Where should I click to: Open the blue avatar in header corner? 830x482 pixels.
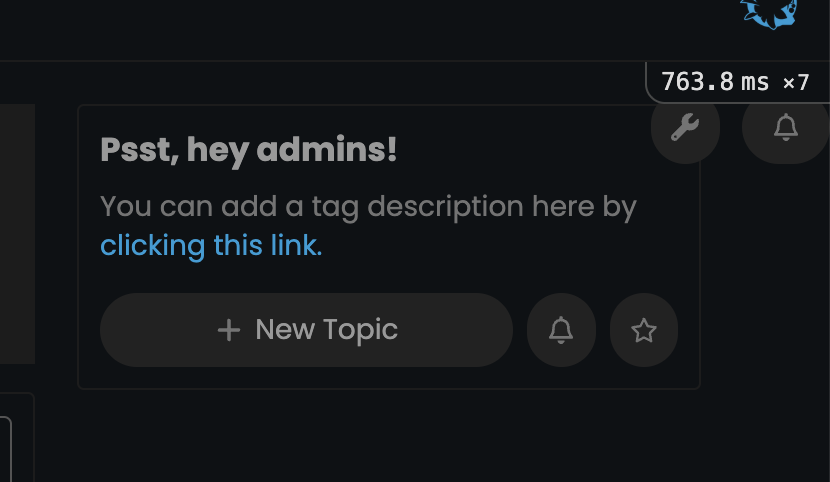(x=769, y=14)
